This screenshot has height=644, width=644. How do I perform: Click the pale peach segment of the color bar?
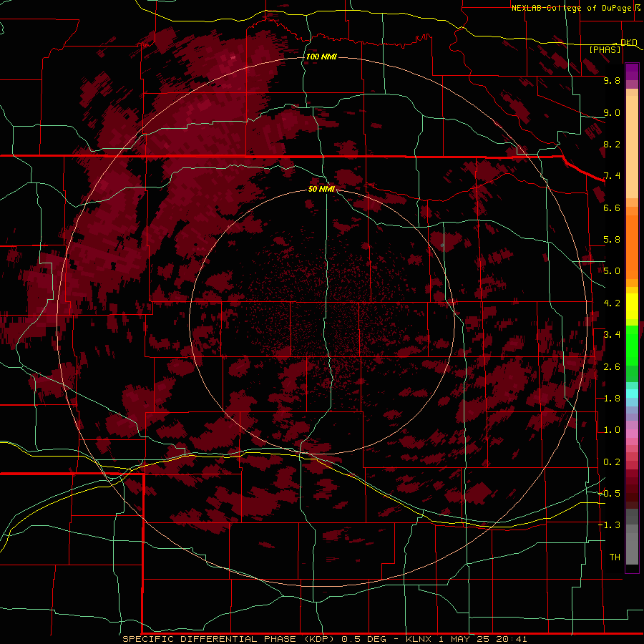(x=632, y=148)
